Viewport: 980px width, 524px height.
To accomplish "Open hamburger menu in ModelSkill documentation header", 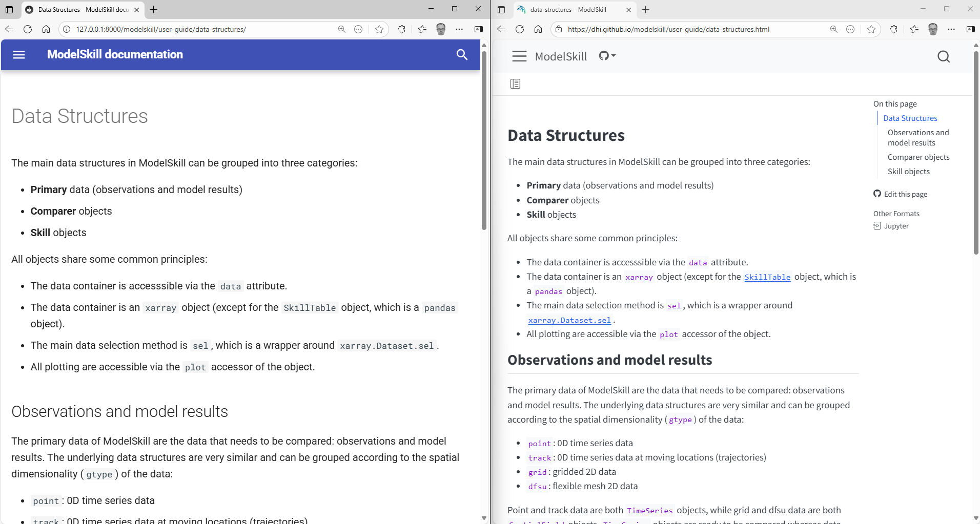I will click(19, 55).
